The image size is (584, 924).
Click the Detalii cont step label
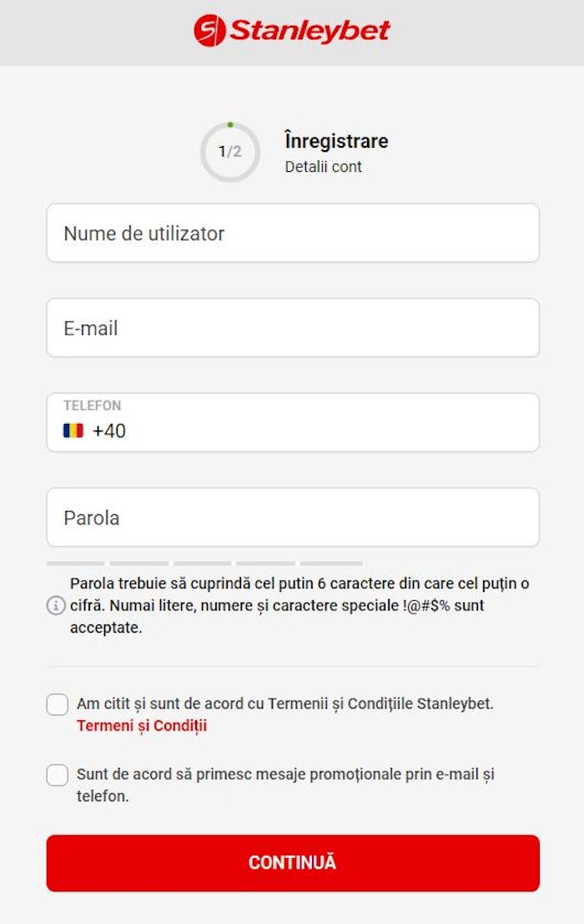pos(322,167)
